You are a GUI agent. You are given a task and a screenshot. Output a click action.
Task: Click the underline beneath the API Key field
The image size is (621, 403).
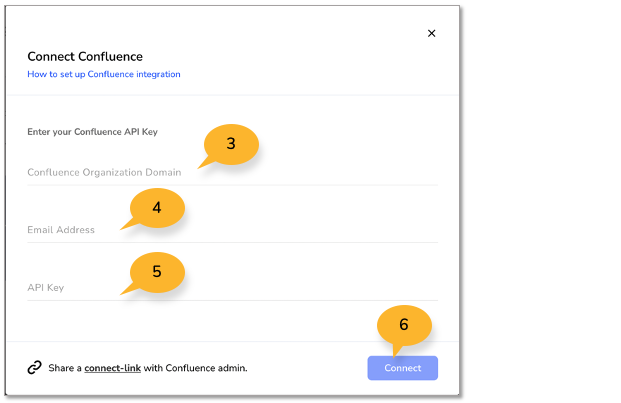coord(232,300)
